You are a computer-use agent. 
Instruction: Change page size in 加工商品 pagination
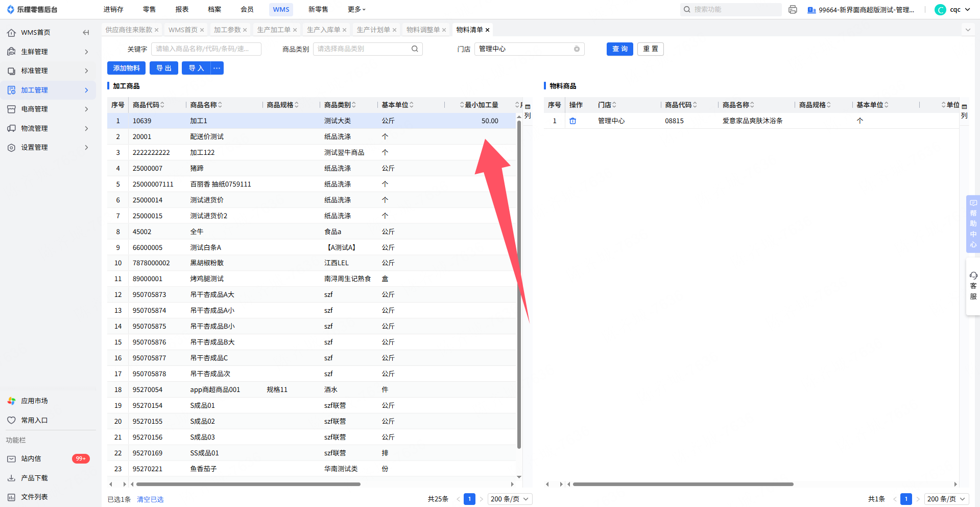pos(510,499)
